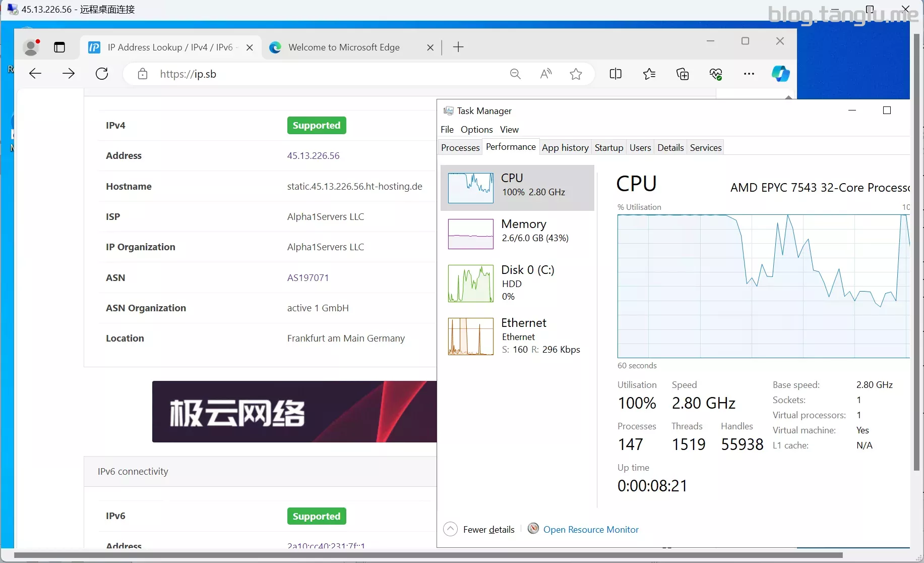Screen dimensions: 924x563
Task: Click the Edge refresh page icon
Action: coord(102,74)
